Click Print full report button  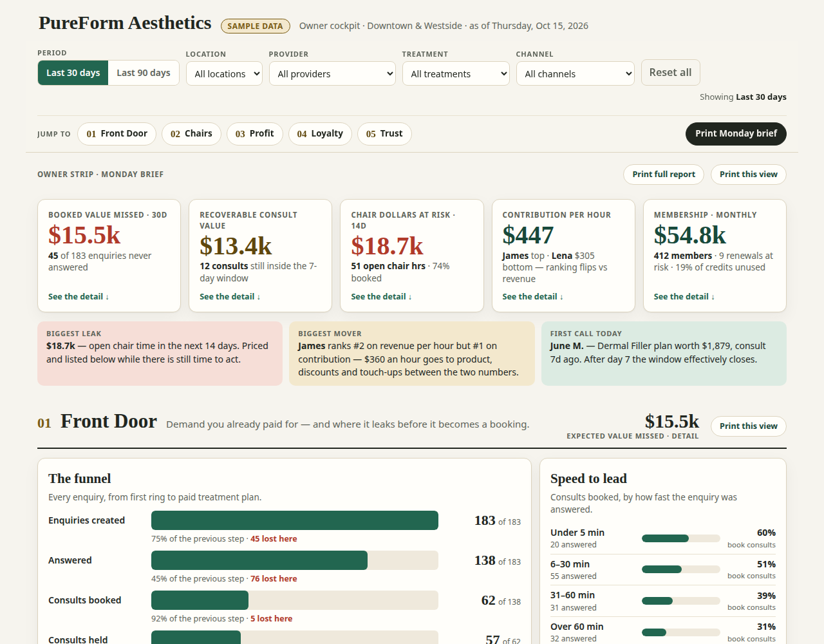(664, 175)
